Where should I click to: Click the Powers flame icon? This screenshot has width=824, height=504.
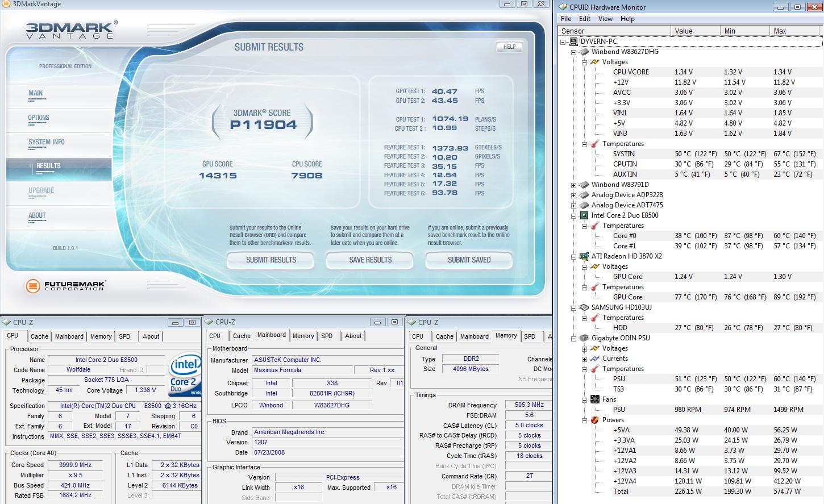595,420
